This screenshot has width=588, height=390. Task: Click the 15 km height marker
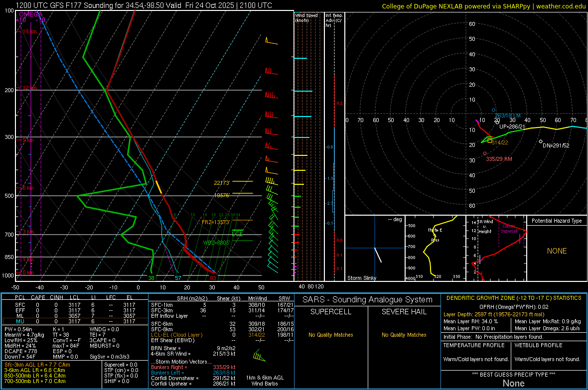click(x=29, y=31)
